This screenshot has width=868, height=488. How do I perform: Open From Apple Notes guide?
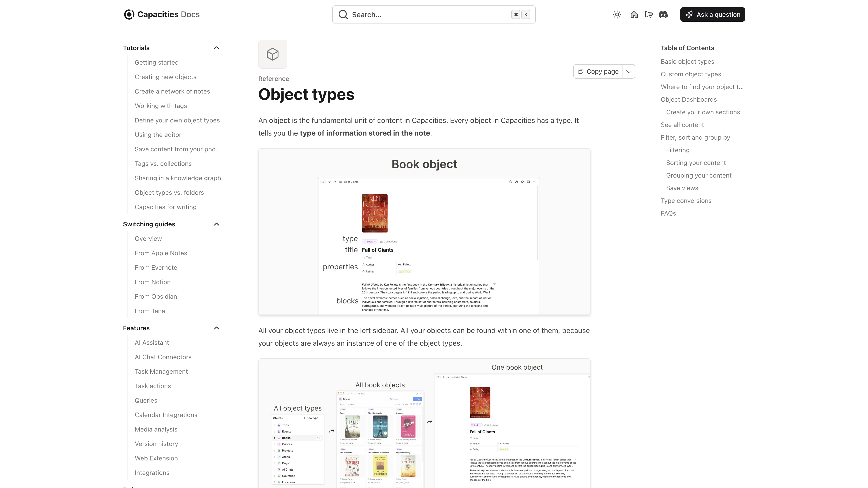coord(161,253)
